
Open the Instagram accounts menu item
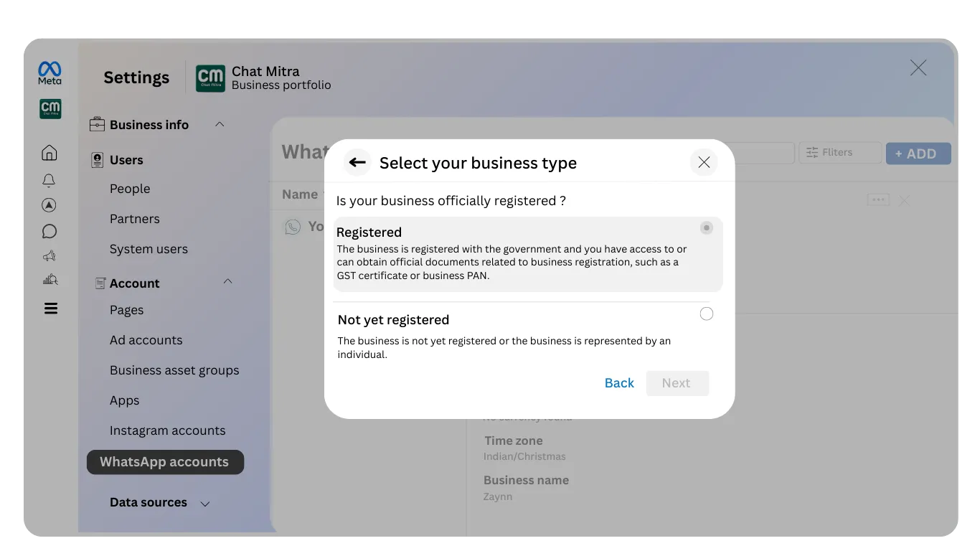[x=167, y=430]
